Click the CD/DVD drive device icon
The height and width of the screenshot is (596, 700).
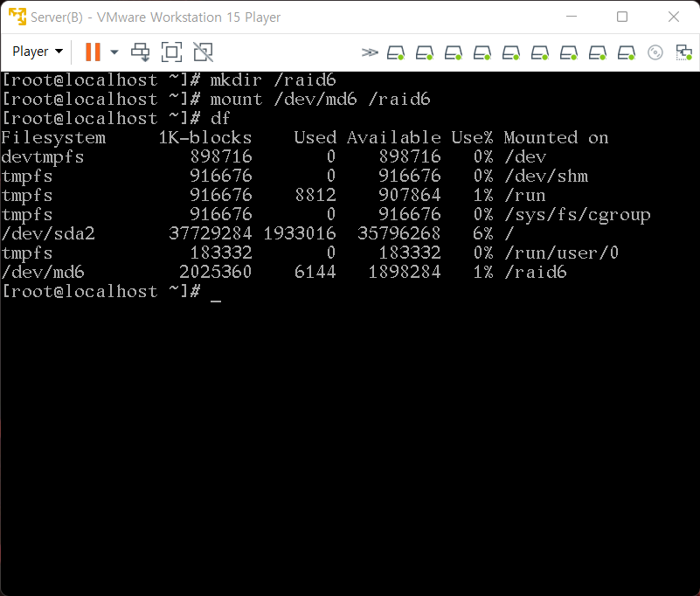(655, 52)
